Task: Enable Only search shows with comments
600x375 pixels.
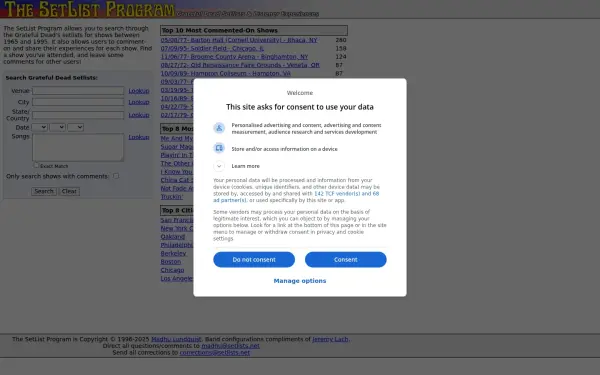Action: (116, 176)
